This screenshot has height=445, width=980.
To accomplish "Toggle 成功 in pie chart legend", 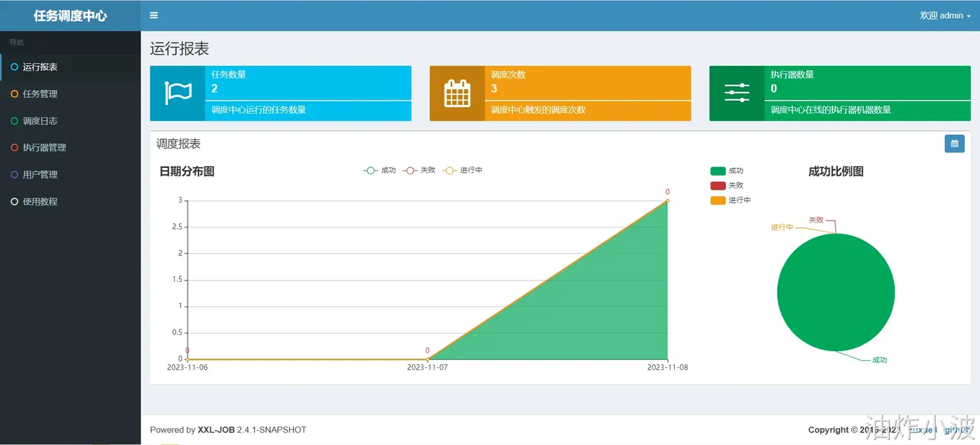I will [727, 171].
